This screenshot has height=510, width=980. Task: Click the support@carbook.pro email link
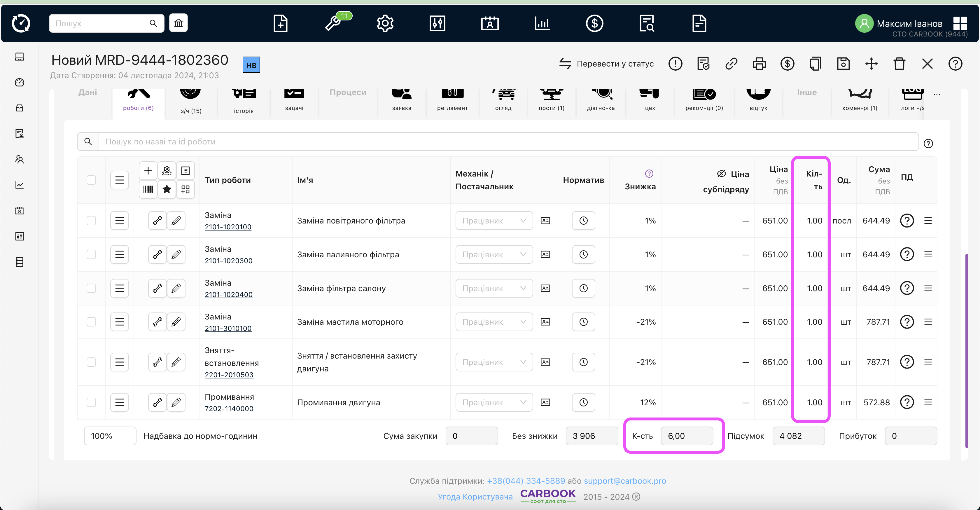coord(625,481)
